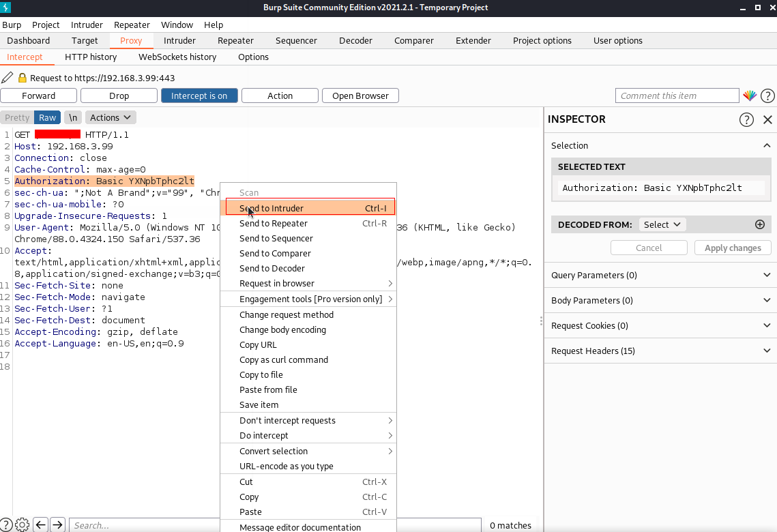
Task: Select Copy as curl command
Action: coord(308,359)
